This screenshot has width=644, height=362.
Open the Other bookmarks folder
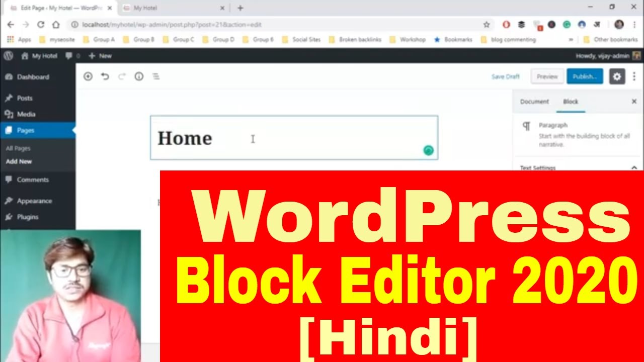coord(611,40)
